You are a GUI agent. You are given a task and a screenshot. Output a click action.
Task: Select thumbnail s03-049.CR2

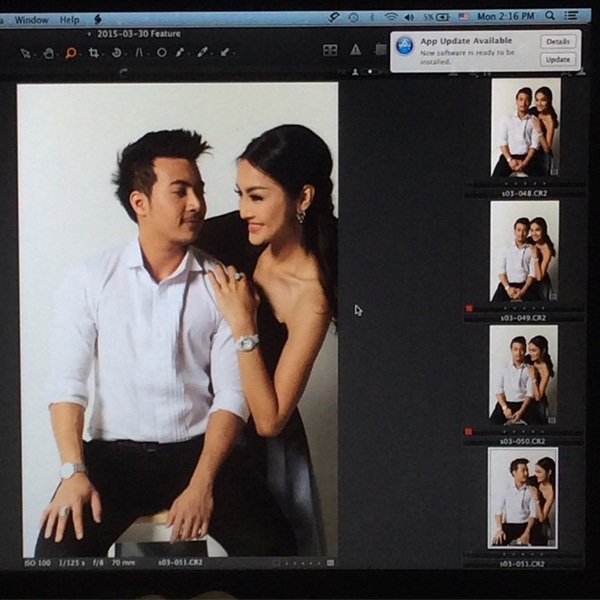click(x=525, y=251)
